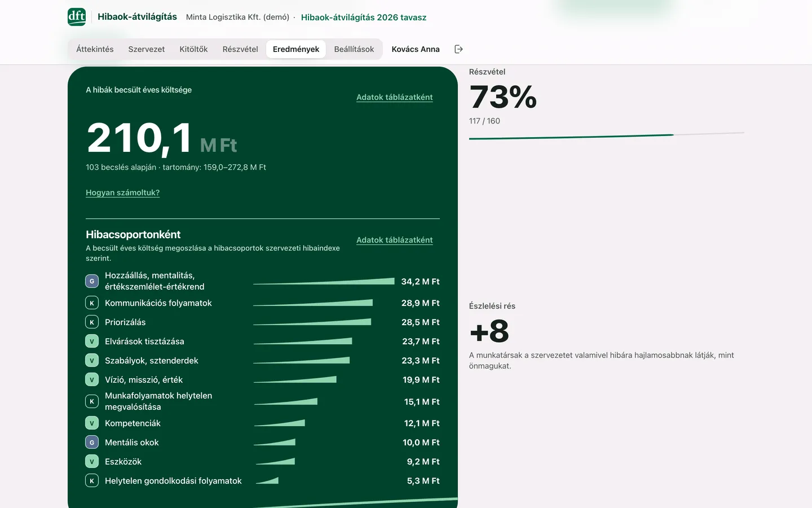
Task: Open Adatok táblázatként link beside Hibacsoportonként
Action: (x=395, y=240)
